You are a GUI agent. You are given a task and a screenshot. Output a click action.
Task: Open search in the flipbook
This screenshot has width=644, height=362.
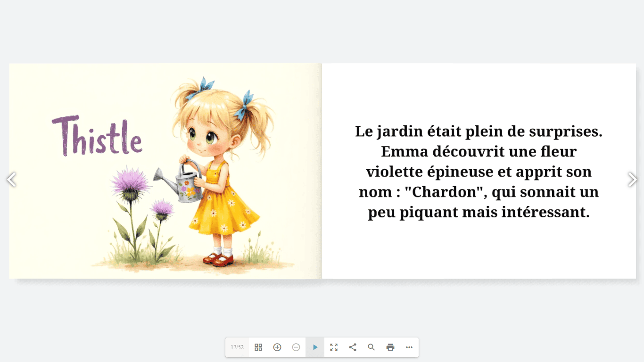[x=372, y=347]
